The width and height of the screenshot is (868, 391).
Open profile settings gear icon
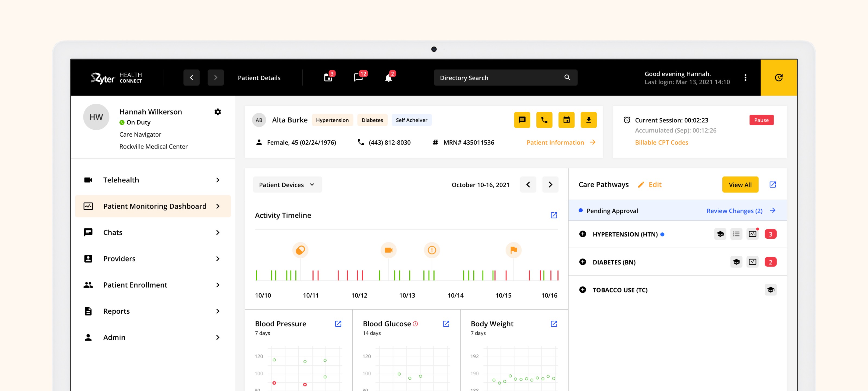coord(218,112)
